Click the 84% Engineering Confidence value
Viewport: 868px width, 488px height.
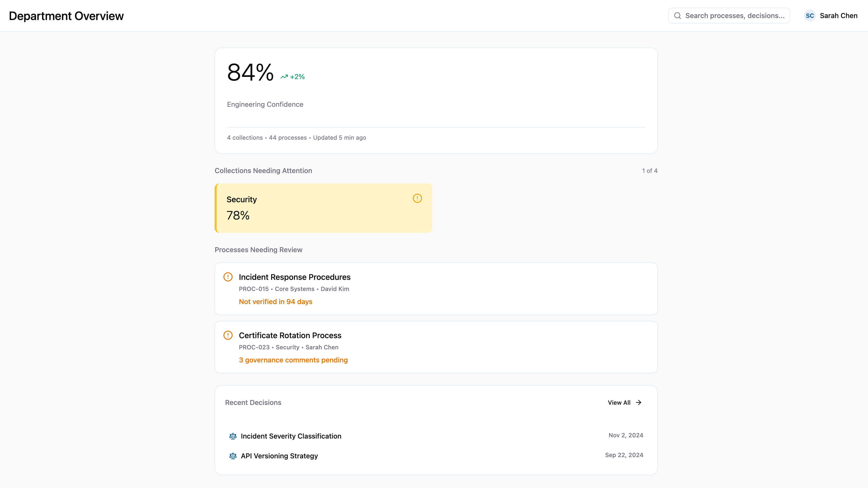coord(250,72)
